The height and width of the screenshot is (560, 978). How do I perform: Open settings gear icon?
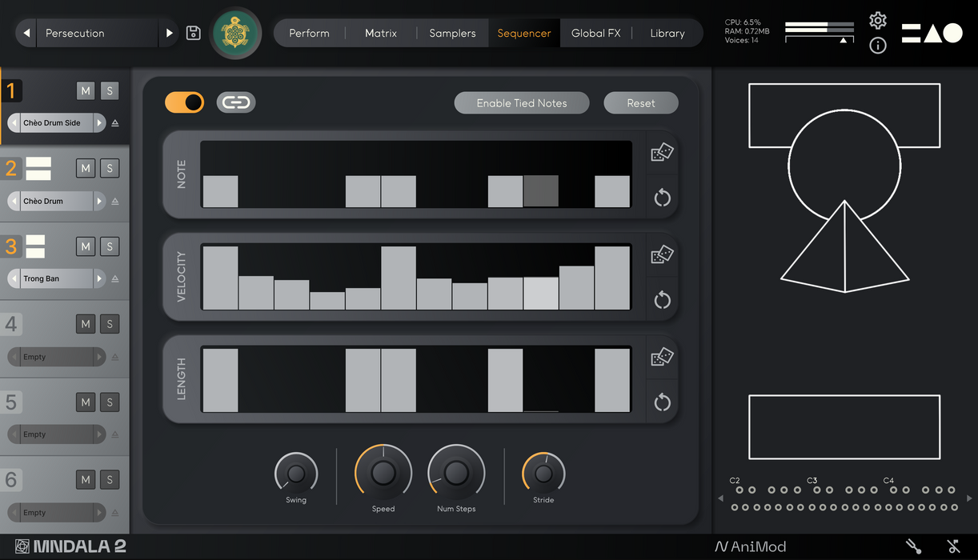[878, 20]
